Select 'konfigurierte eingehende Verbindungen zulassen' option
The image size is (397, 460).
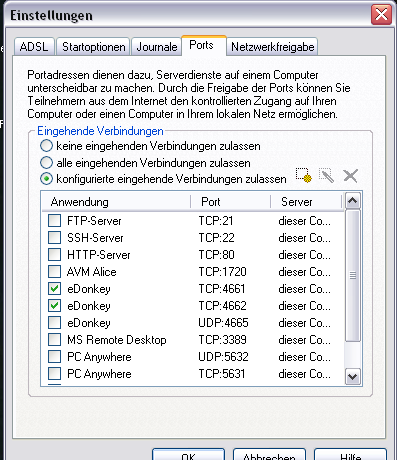point(46,179)
